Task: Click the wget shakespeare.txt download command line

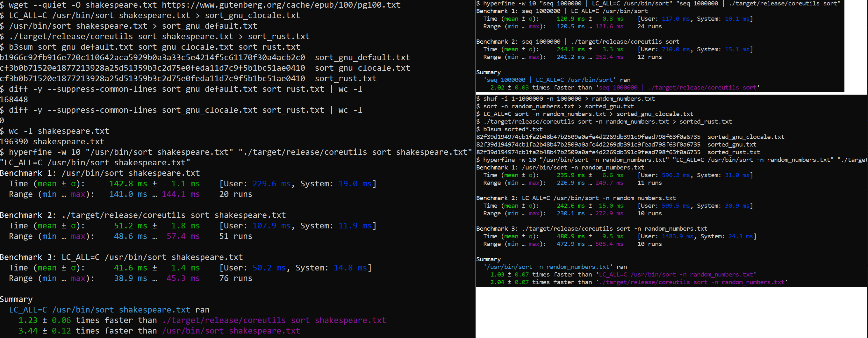Action: pos(200,5)
